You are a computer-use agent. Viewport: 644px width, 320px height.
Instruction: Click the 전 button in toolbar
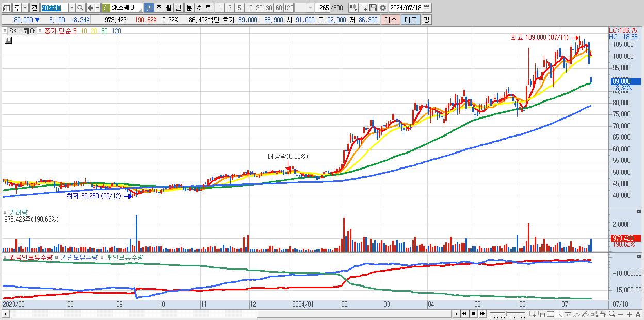[x=34, y=8]
